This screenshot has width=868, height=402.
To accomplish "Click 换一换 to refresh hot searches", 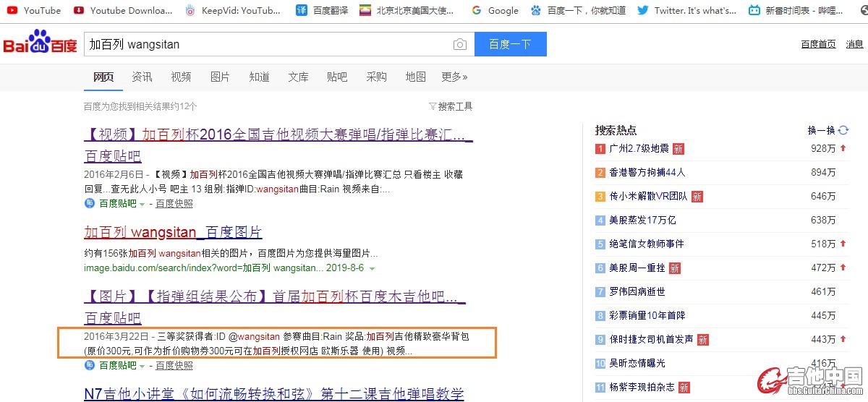I will (x=821, y=130).
